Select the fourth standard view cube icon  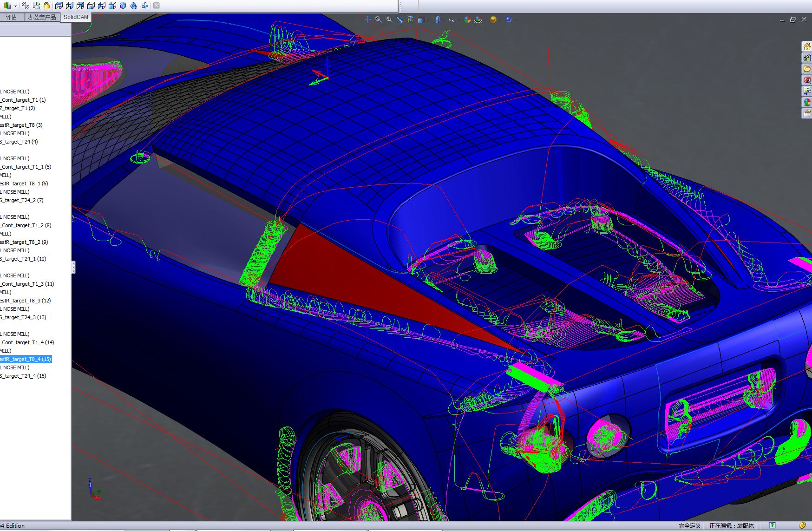(x=91, y=6)
